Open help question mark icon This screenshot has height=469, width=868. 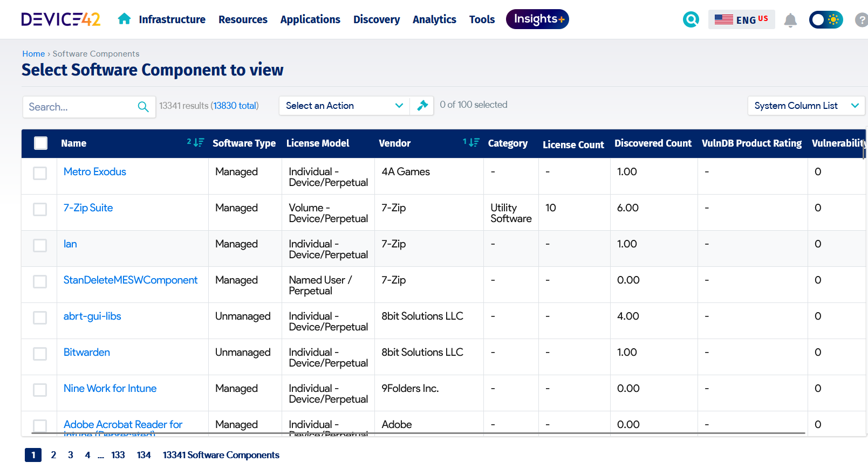coord(862,20)
